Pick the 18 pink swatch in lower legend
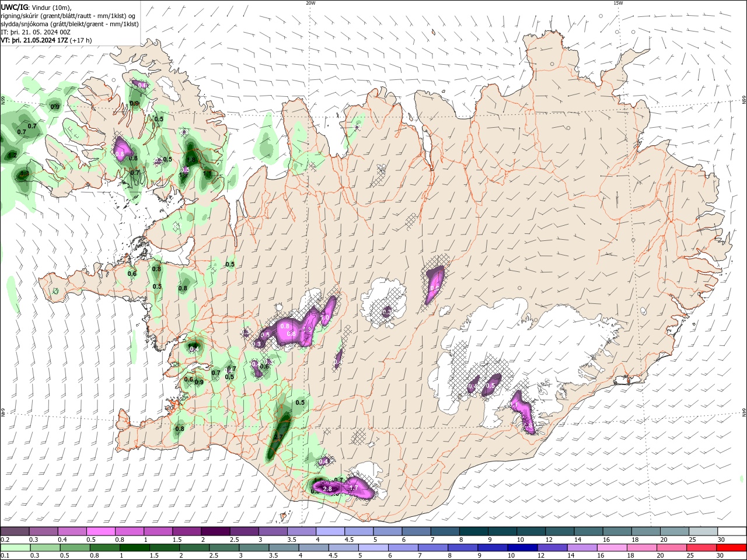Screen dimensions: 747x560 pyautogui.click(x=642, y=547)
